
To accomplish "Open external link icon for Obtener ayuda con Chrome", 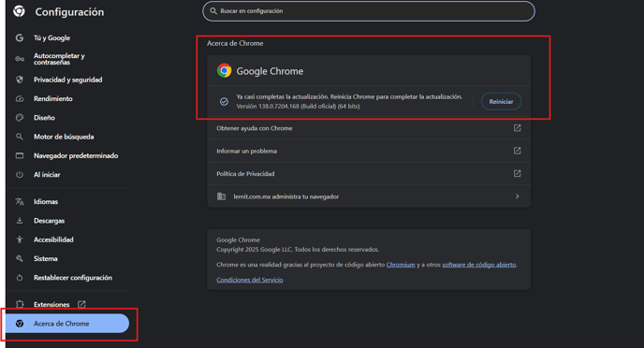I will [x=517, y=128].
